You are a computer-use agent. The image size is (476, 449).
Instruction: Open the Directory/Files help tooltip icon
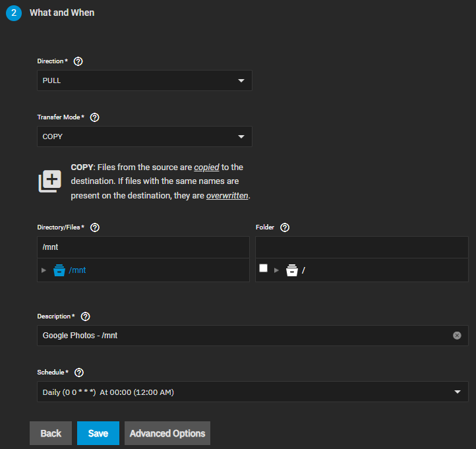click(x=94, y=227)
